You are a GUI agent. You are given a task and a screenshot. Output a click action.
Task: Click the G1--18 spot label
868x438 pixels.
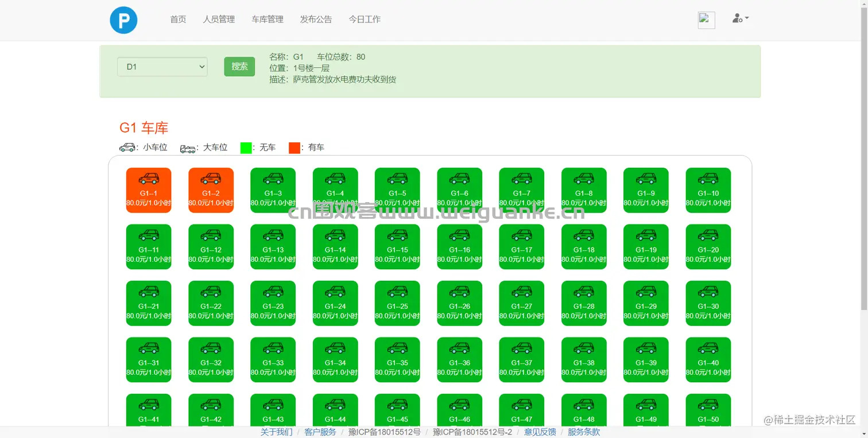pos(584,250)
